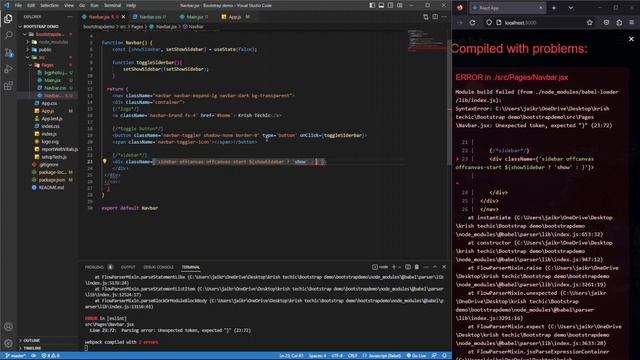Click the yellow lightbulb on line 23

point(104,161)
